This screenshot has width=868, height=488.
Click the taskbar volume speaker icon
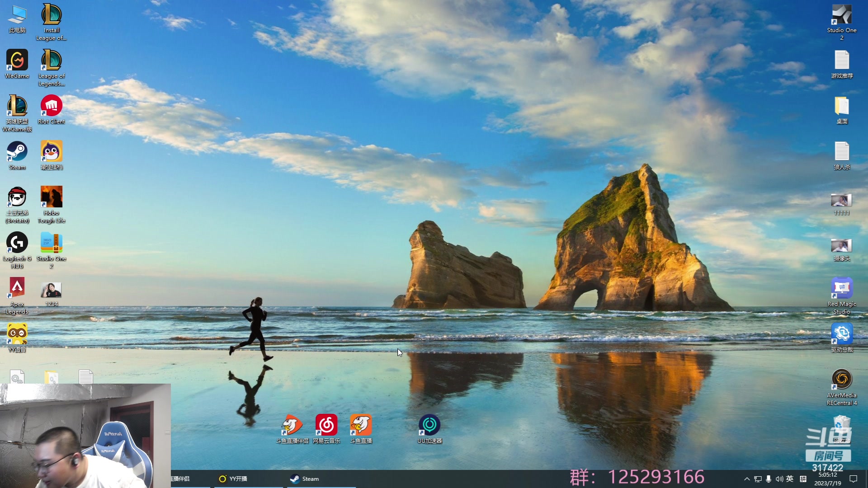[x=779, y=479]
